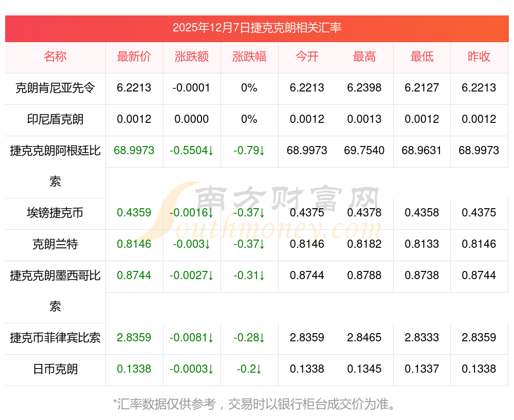This screenshot has width=514, height=420.
Task: Click the latest price 68.9973 in green
Action: (134, 151)
